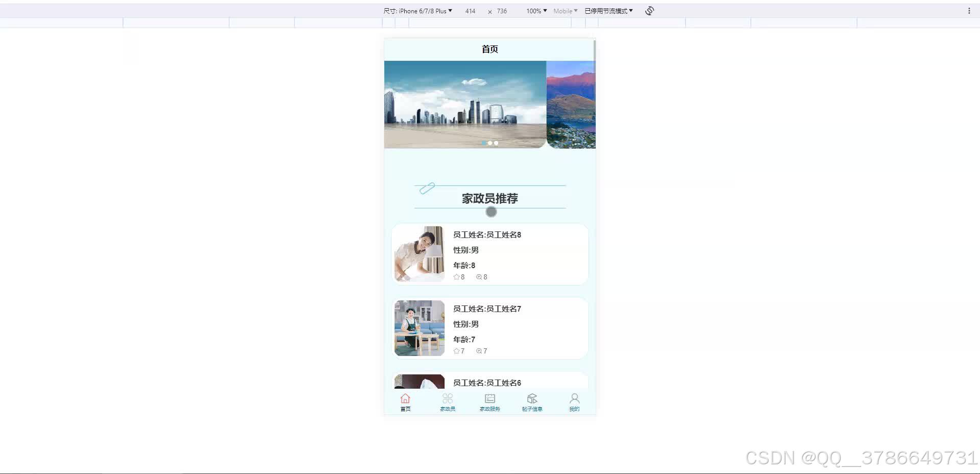Open the 已停用节流模式 throttling dropdown
980x474 pixels.
(x=608, y=10)
